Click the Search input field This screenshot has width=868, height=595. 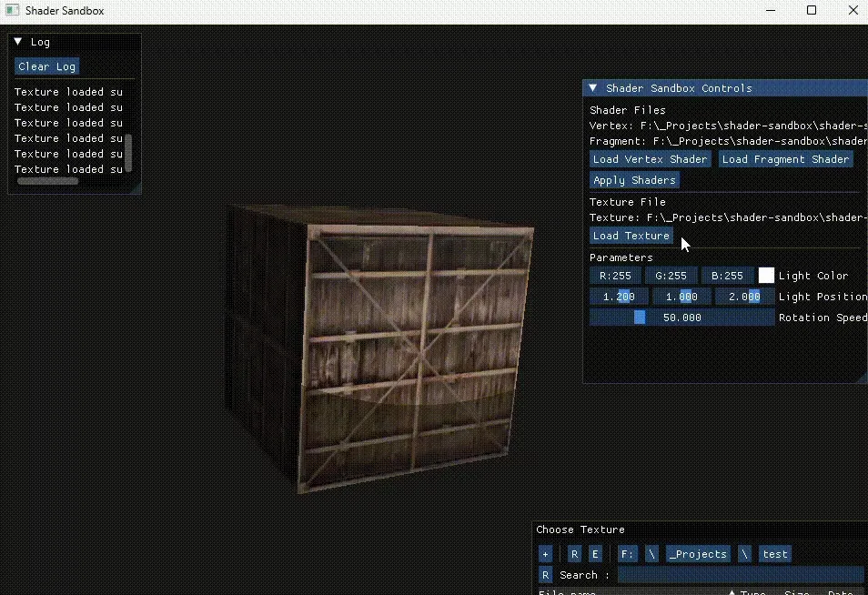[x=740, y=575]
